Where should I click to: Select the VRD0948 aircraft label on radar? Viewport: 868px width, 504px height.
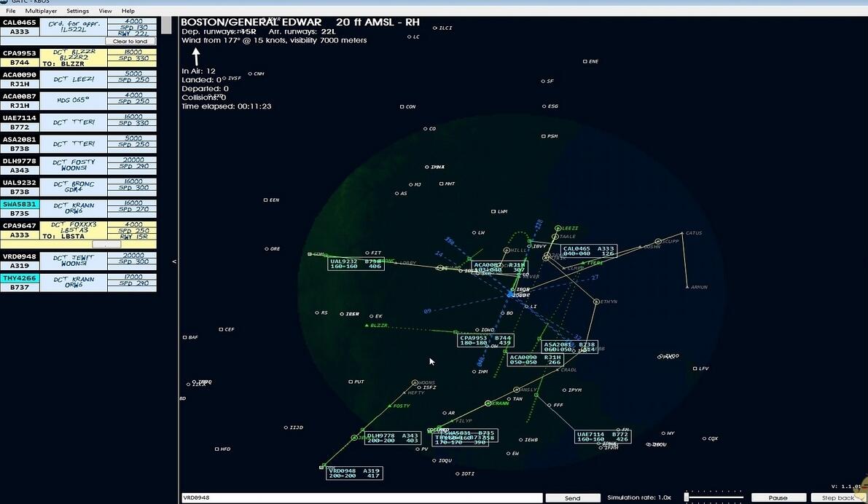coord(354,473)
